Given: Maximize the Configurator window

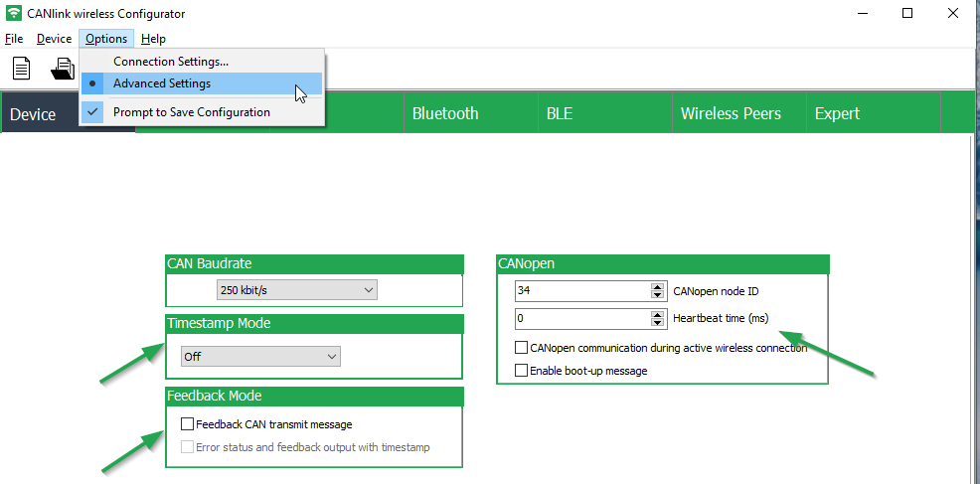Looking at the screenshot, I should [907, 14].
